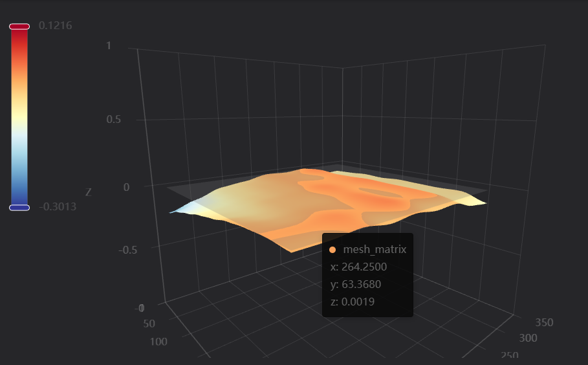Click the mesh_matrix series name in tooltip

pos(375,250)
